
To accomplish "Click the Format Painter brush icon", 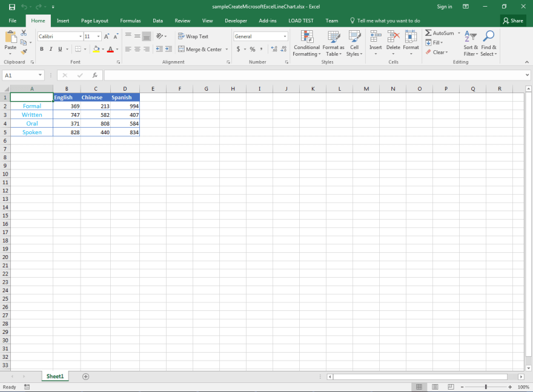I will pos(24,51).
